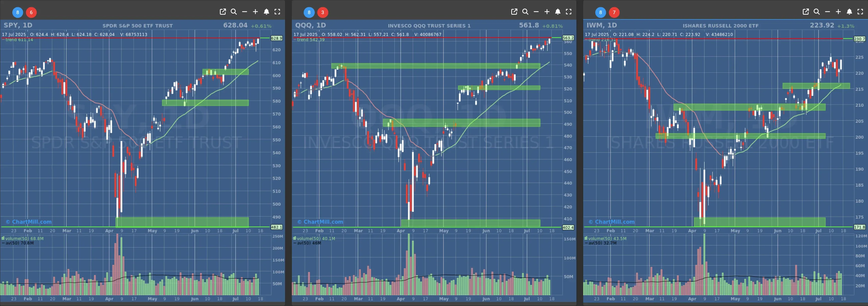The height and width of the screenshot is (306, 868).
Task: Zoom out the QQQ chart with minus
Action: point(536,12)
